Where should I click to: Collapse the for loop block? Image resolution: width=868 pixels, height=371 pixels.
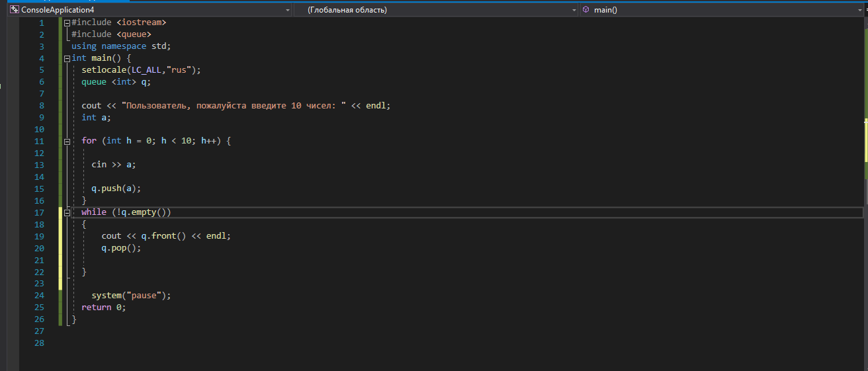point(67,142)
